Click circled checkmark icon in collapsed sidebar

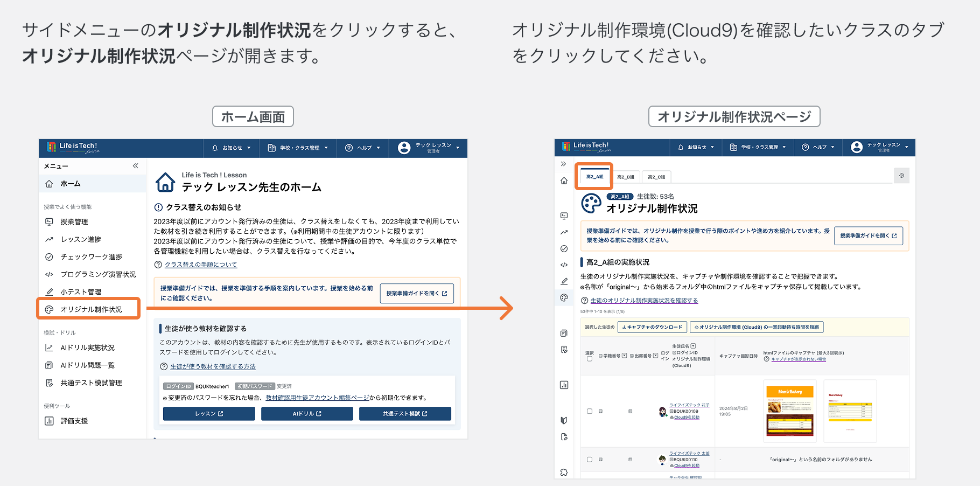click(564, 249)
